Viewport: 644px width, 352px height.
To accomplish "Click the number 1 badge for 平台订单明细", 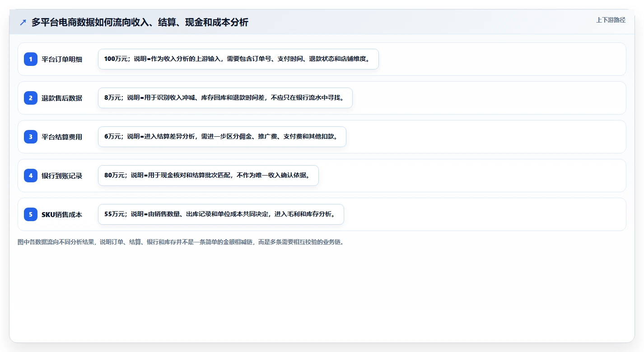I will pos(31,59).
